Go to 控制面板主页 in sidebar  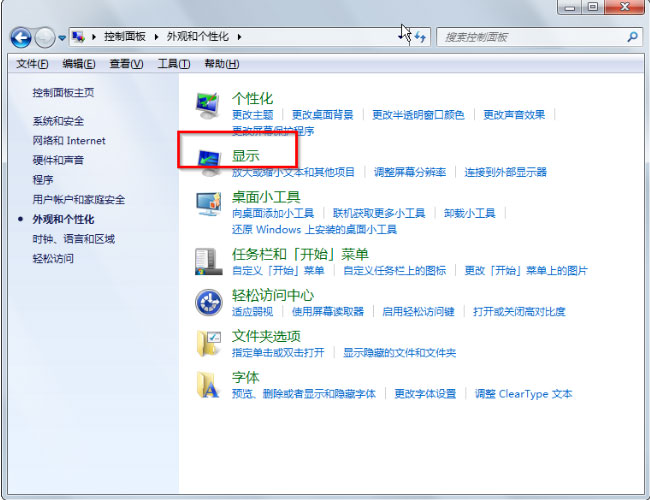coord(63,92)
